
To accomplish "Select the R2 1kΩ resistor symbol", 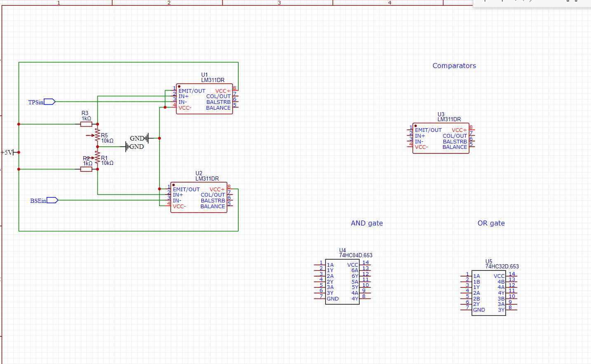I will [86, 169].
